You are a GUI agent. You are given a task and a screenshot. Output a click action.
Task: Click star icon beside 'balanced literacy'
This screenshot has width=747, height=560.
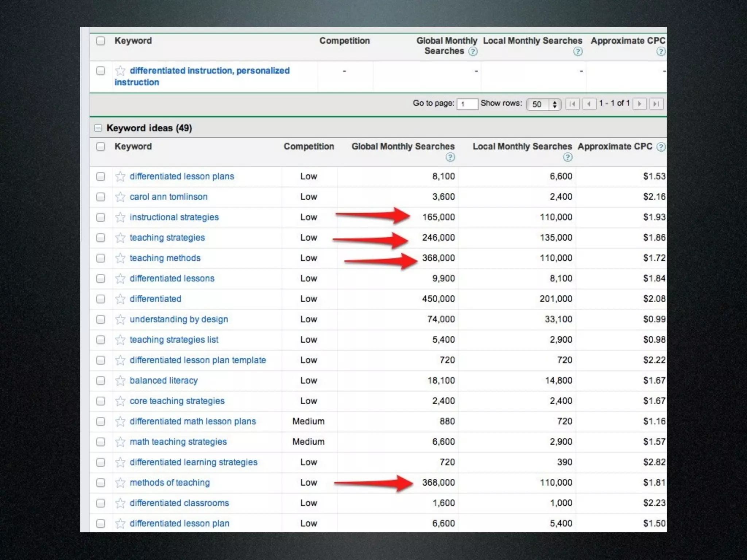coord(120,381)
